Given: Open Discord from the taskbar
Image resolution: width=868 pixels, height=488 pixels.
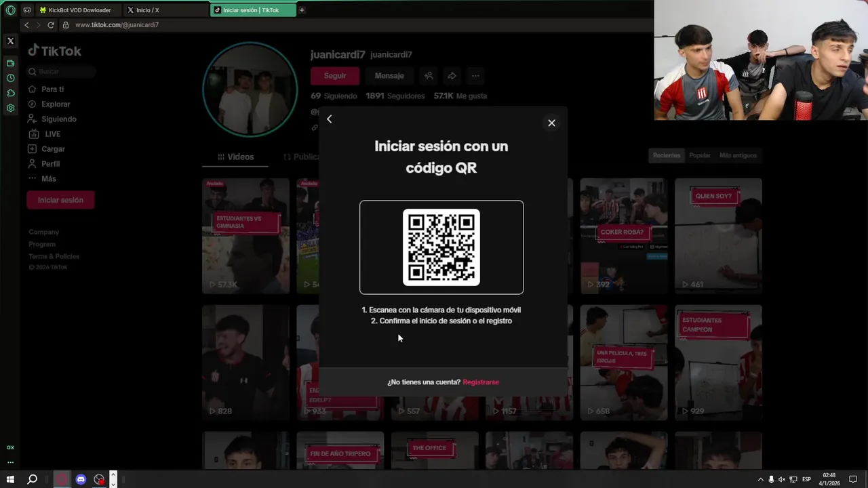Looking at the screenshot, I should coord(81,479).
